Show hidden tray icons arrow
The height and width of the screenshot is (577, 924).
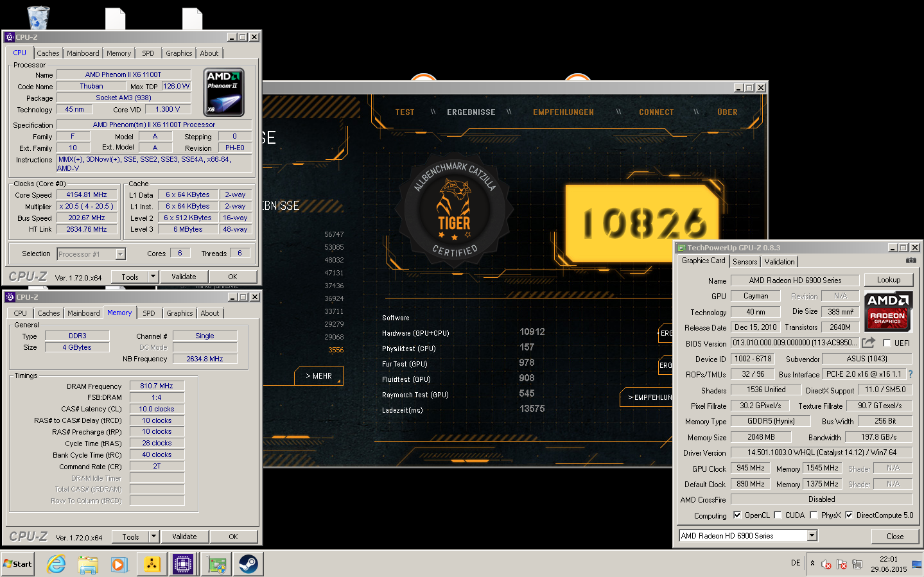point(812,563)
